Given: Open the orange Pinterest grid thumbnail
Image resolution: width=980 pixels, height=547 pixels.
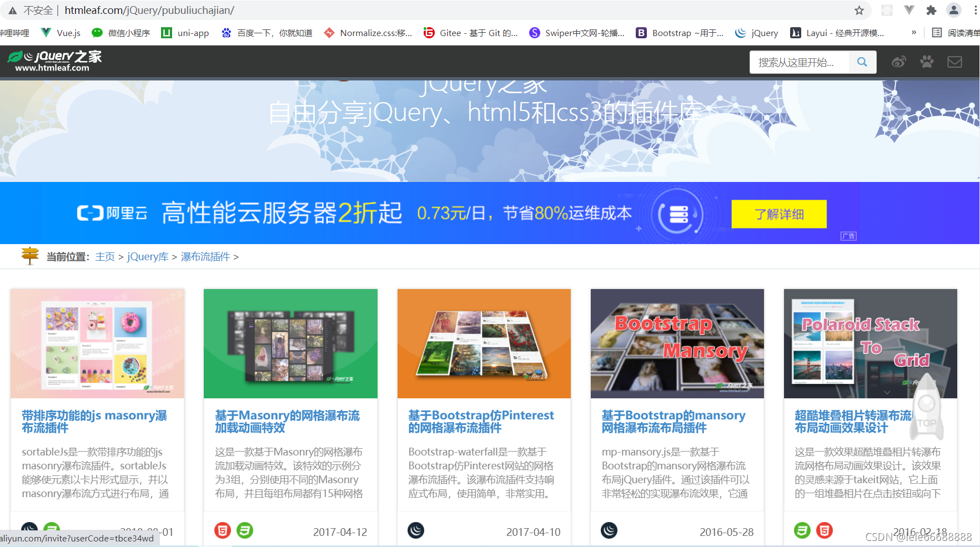Looking at the screenshot, I should pos(484,343).
